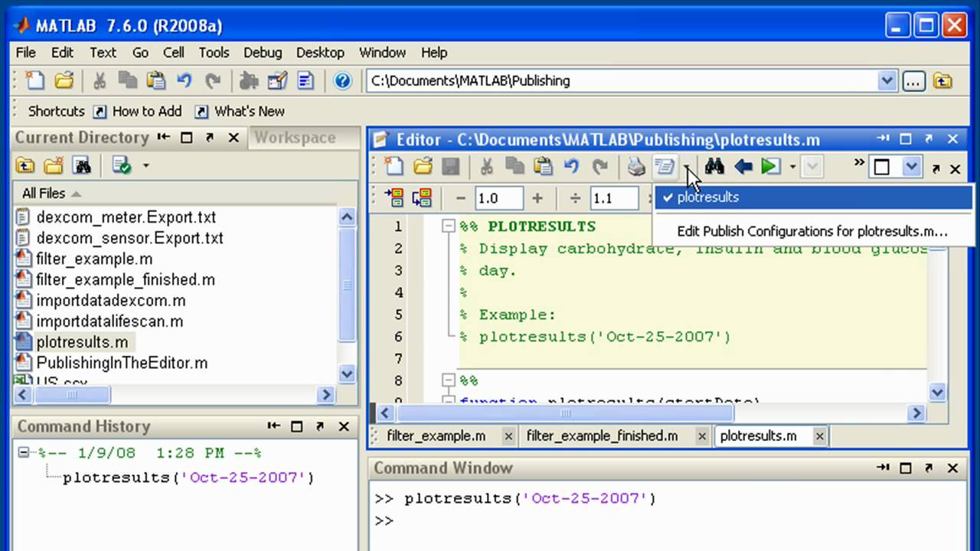Open Debug menu
This screenshot has height=551, width=980.
[263, 52]
